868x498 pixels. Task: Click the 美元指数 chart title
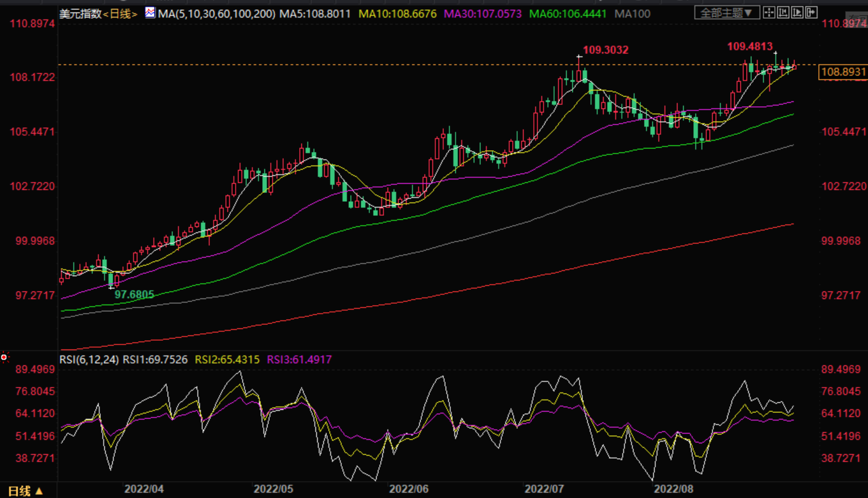(x=80, y=13)
